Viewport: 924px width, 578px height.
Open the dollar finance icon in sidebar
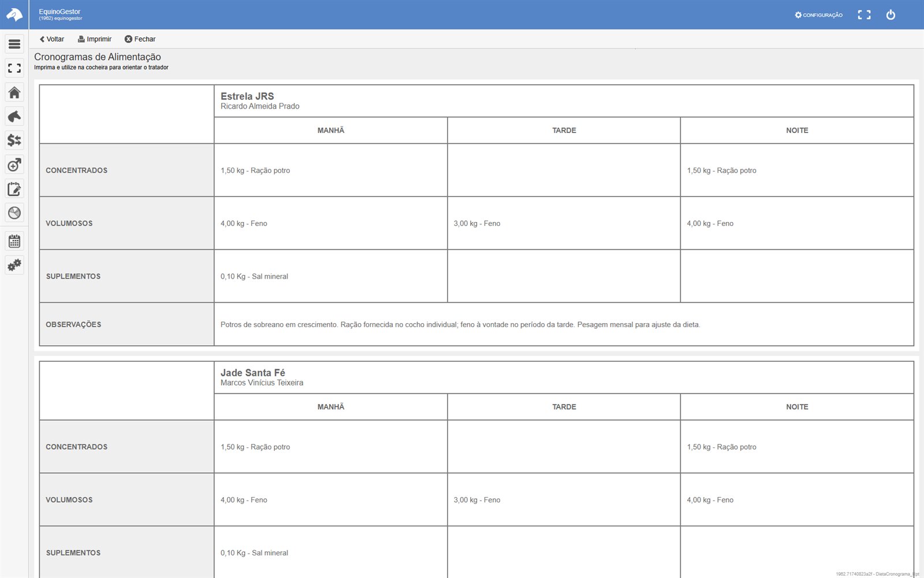pyautogui.click(x=14, y=140)
